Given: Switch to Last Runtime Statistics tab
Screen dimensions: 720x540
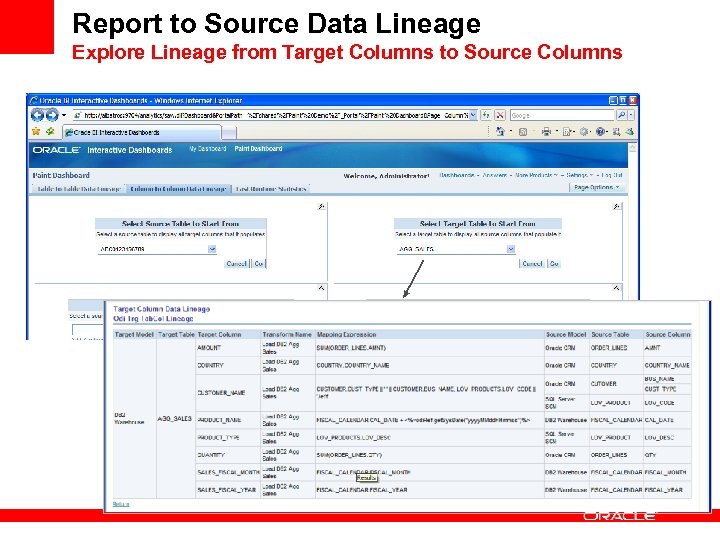Looking at the screenshot, I should click(270, 189).
